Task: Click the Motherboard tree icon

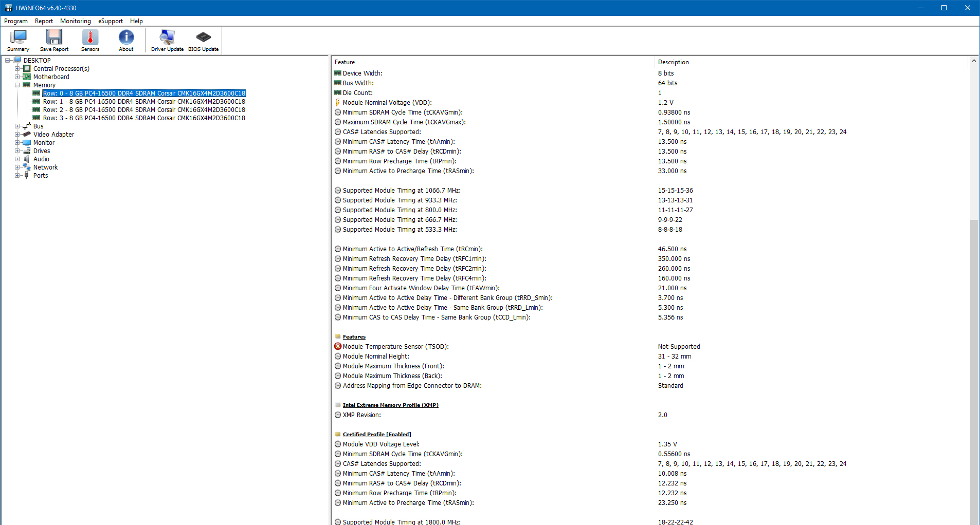Action: (x=27, y=77)
